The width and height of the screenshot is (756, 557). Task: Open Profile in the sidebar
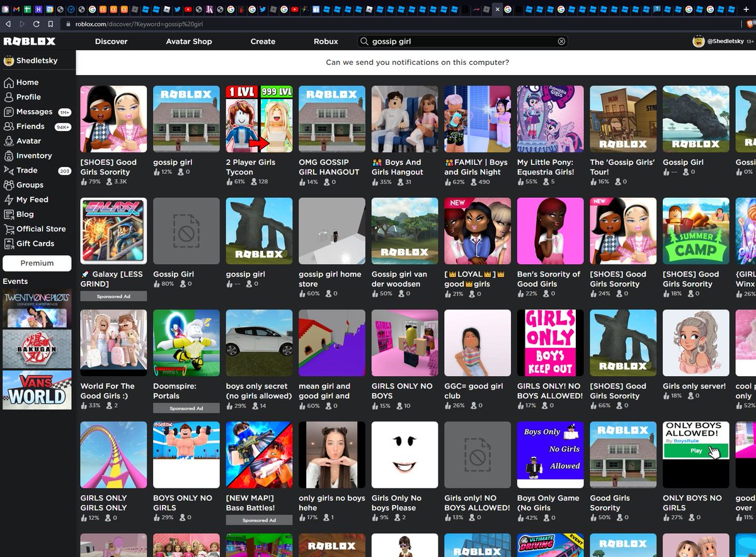22,97
